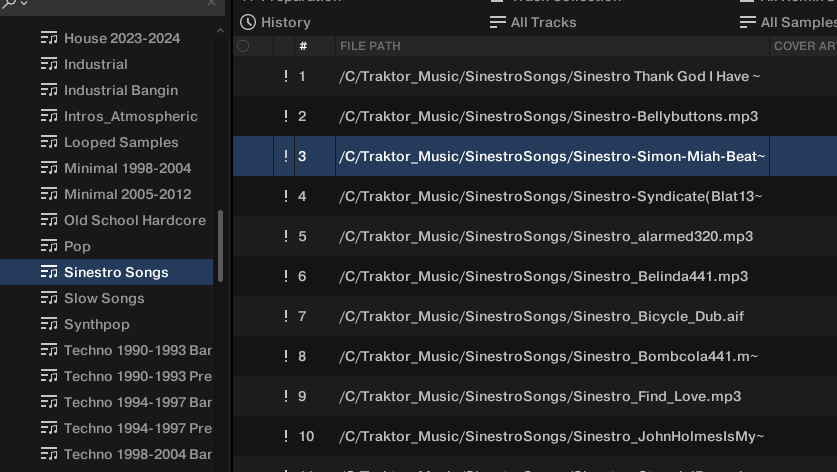Click the browser tree scroll-up arrow
This screenshot has height=472, width=837.
pos(220,30)
